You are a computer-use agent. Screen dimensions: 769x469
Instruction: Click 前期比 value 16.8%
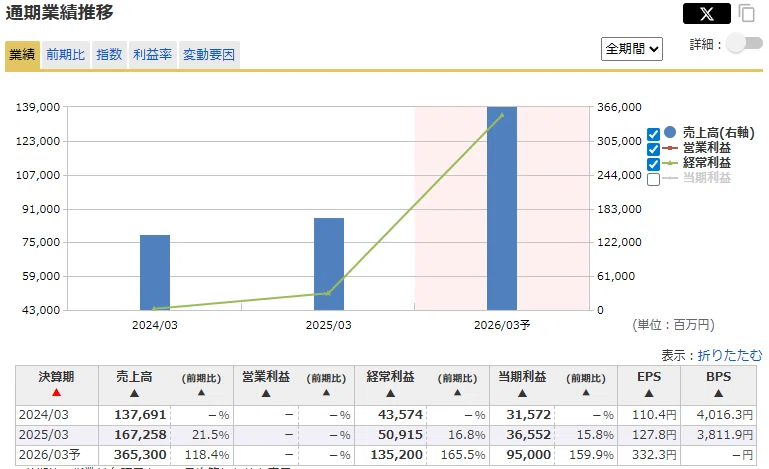466,435
